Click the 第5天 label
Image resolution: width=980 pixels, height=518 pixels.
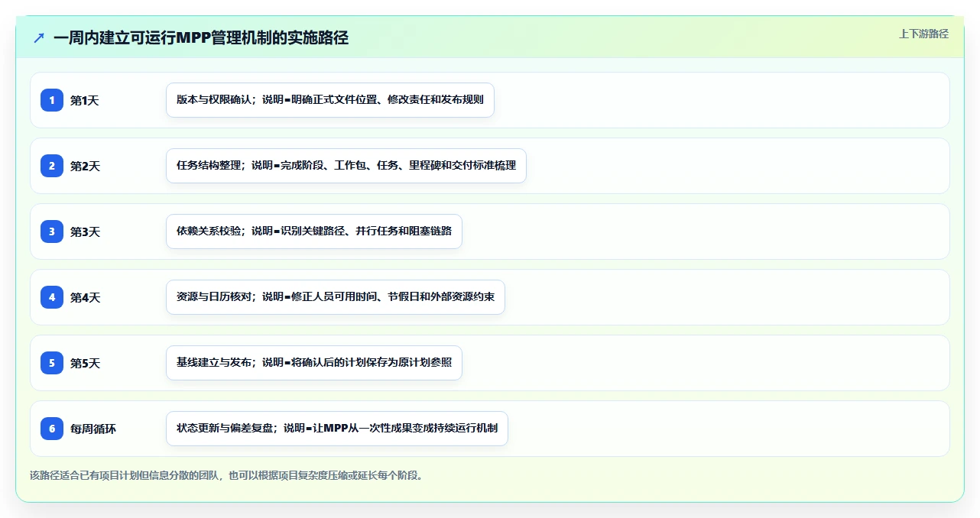pyautogui.click(x=85, y=363)
